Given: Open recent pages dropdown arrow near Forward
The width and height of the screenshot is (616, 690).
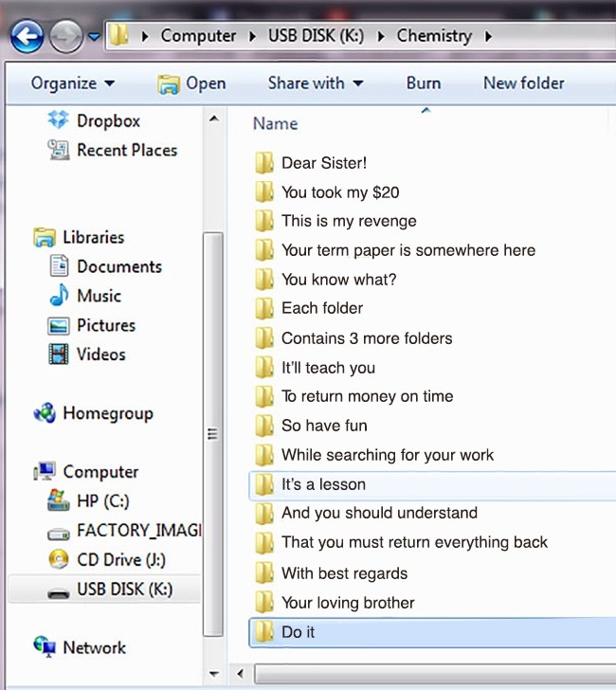Looking at the screenshot, I should tap(94, 37).
